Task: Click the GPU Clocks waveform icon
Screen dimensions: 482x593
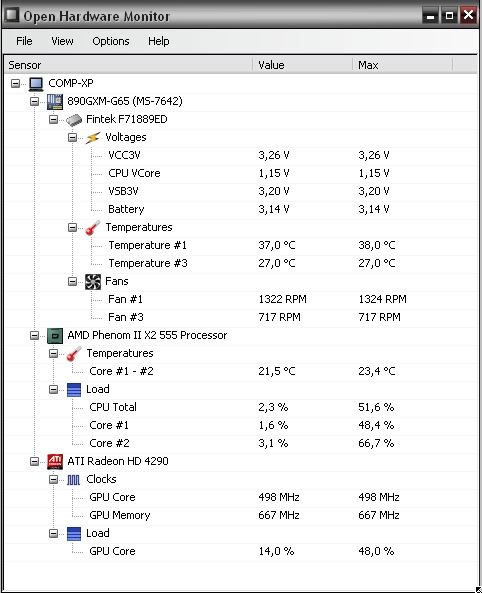Action: coord(73,480)
